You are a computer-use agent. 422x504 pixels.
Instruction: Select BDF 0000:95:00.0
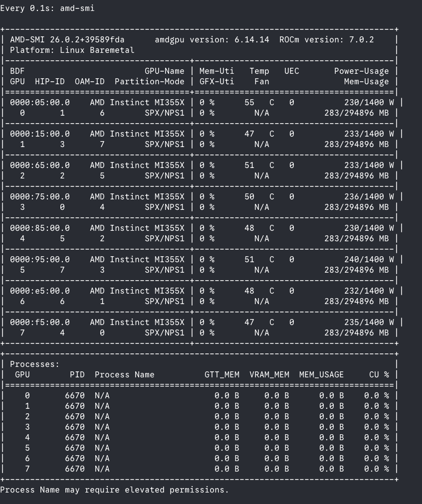point(39,259)
